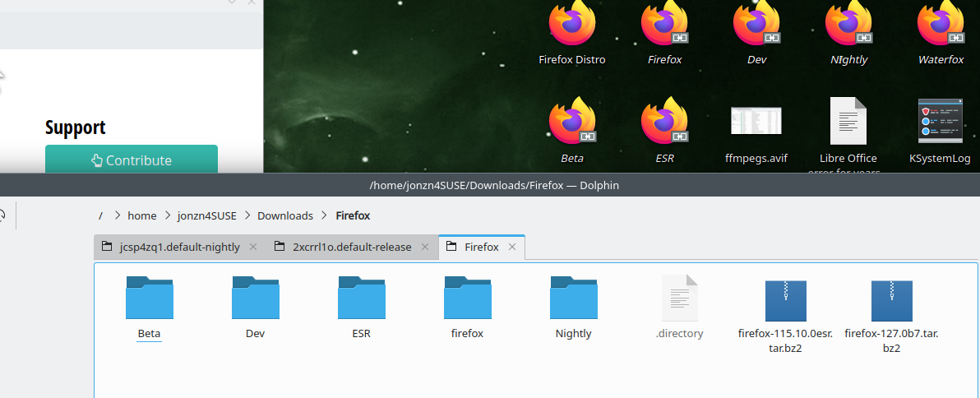
Task: Launch the Dev desktop shortcut
Action: (756, 25)
